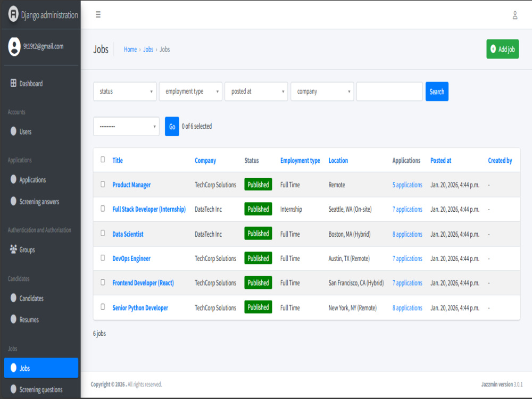
Task: Open the posted at filter dropdown
Action: 256,92
